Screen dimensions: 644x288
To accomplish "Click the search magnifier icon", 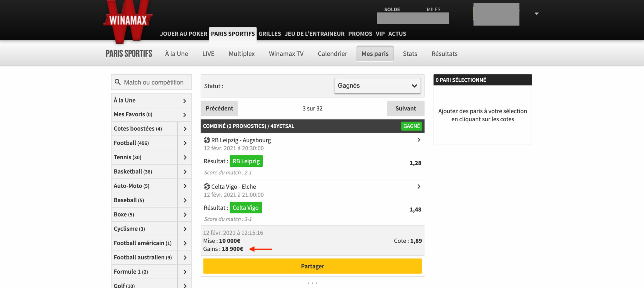I will click(x=118, y=82).
